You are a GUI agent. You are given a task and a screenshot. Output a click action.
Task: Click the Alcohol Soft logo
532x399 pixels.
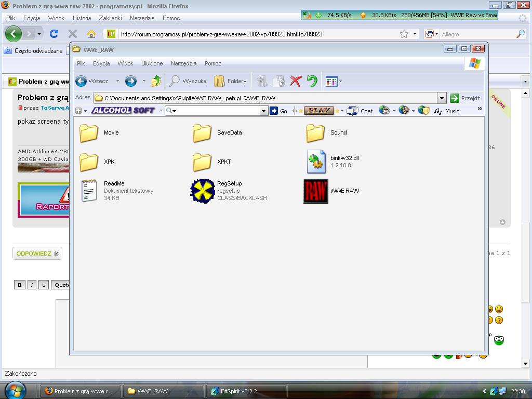(123, 110)
